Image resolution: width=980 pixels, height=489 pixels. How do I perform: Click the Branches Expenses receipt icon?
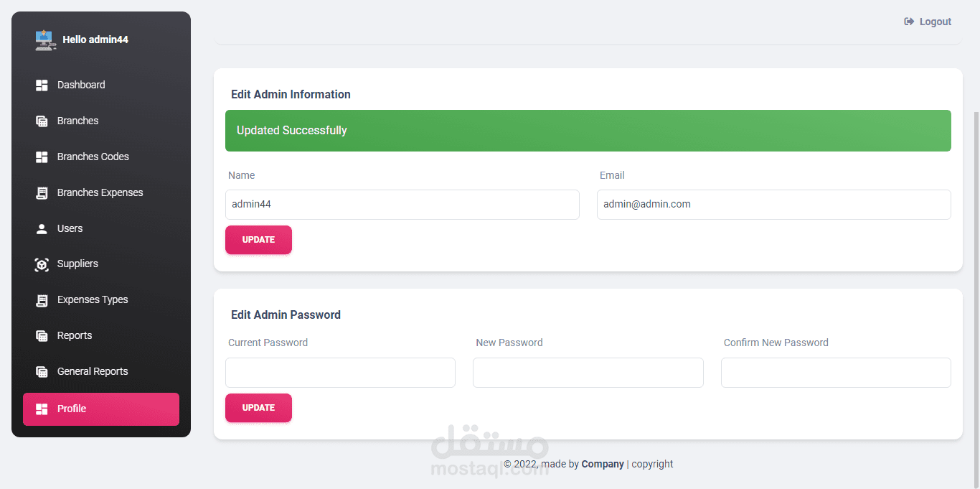42,192
